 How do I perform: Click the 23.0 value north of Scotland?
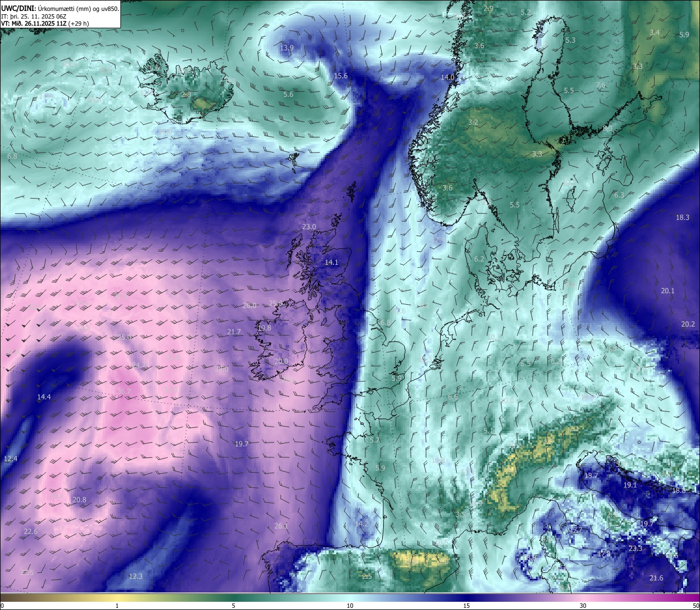(309, 227)
